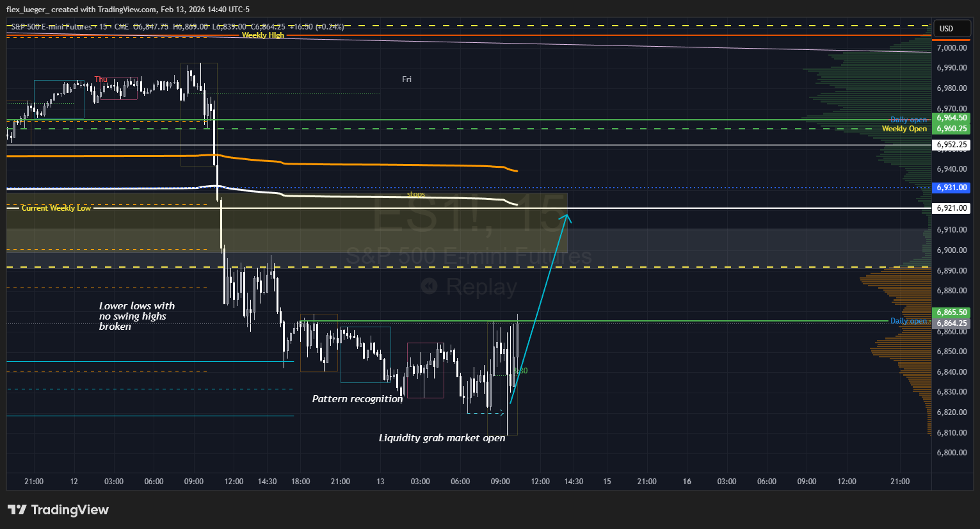Viewport: 980px width, 529px height.
Task: Click the 6,952.25 white price label
Action: 951,145
